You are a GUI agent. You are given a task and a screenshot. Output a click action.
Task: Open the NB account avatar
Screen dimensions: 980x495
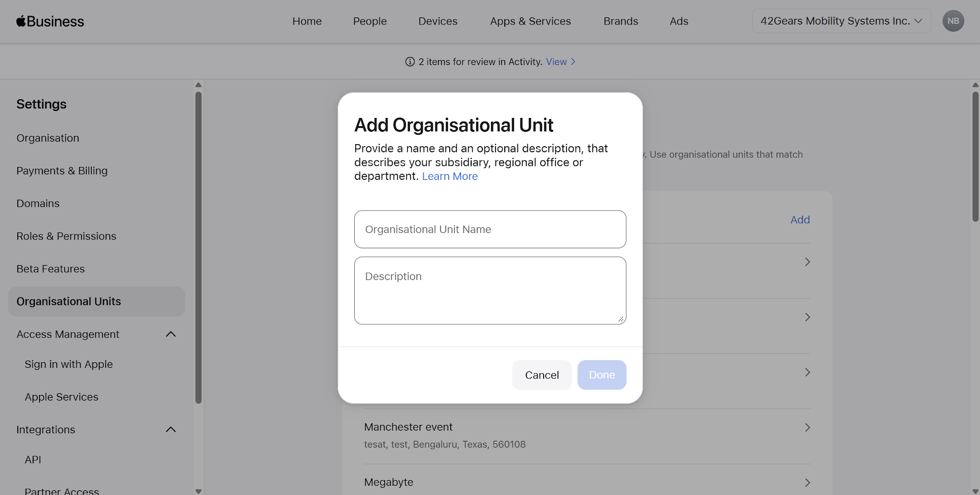pyautogui.click(x=953, y=21)
